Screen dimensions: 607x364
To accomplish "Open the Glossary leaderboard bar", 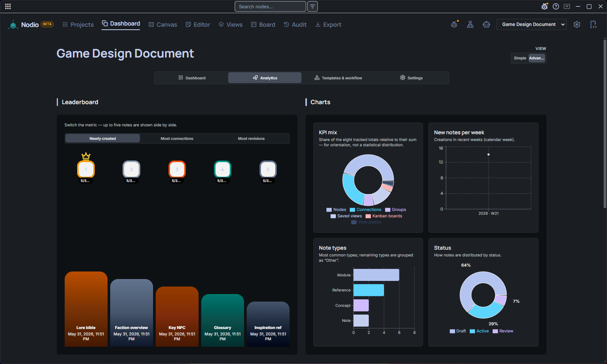I will click(x=223, y=320).
